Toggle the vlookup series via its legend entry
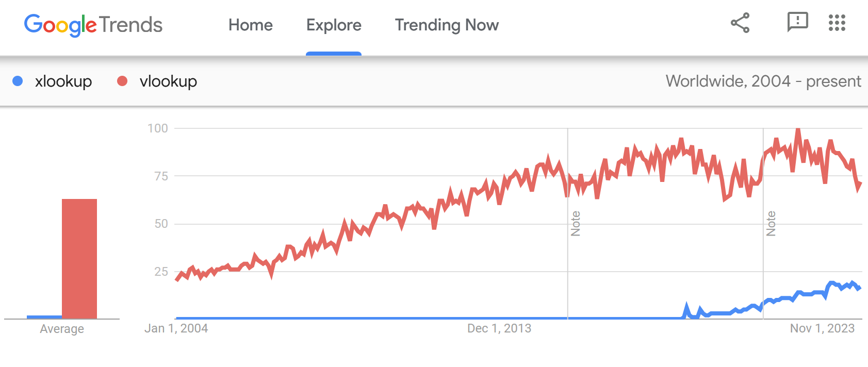Viewport: 868px width, 367px height. pos(157,81)
